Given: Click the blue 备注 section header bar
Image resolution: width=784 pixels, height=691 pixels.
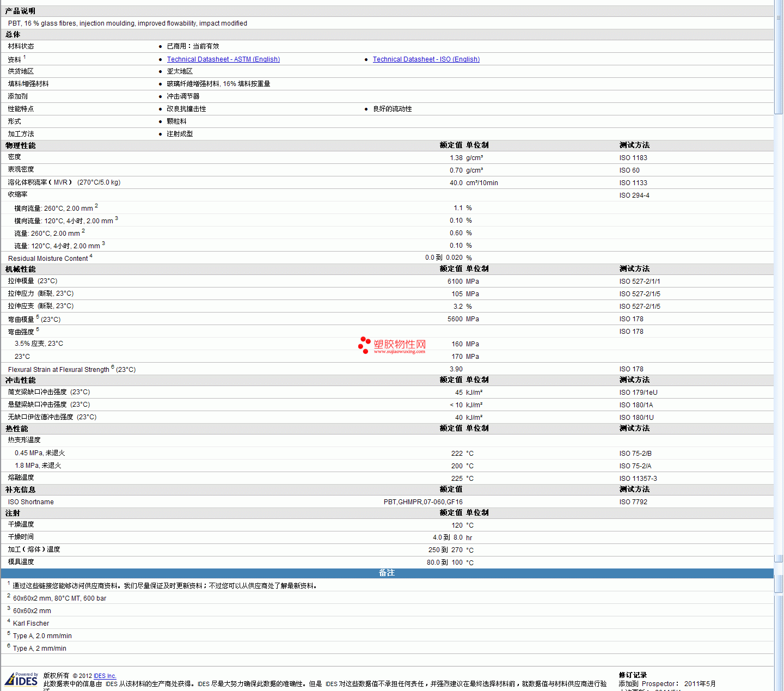Looking at the screenshot, I should point(387,573).
